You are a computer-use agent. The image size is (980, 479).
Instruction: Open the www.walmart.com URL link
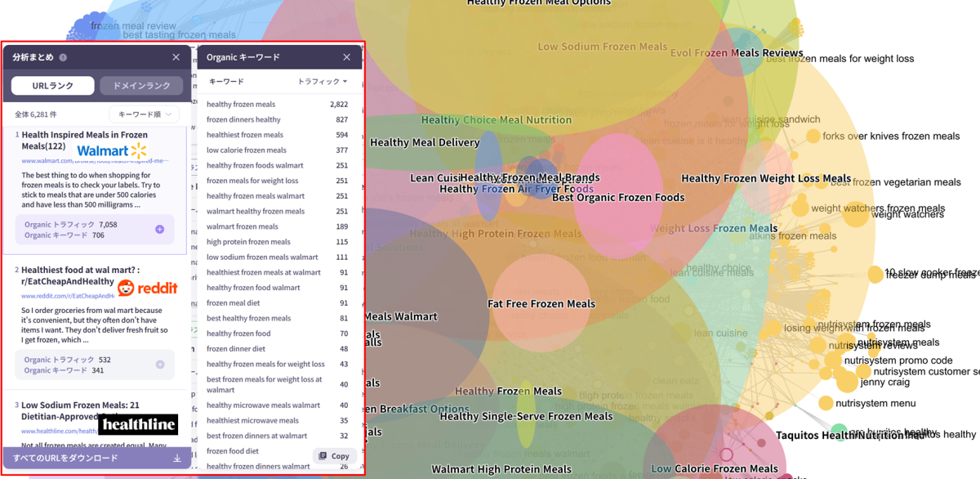coord(95,161)
